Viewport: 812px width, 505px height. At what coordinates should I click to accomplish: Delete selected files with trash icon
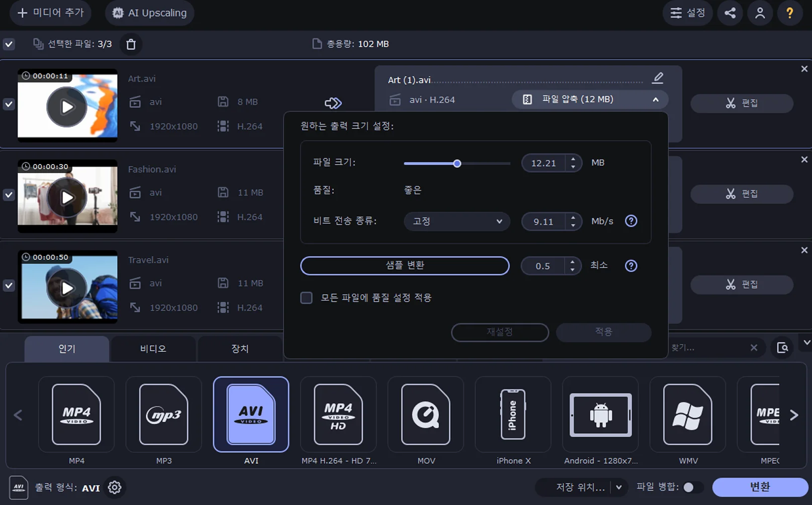point(131,44)
